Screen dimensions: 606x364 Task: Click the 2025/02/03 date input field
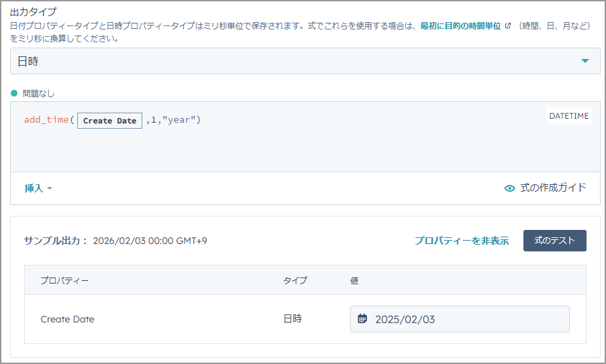click(x=460, y=319)
